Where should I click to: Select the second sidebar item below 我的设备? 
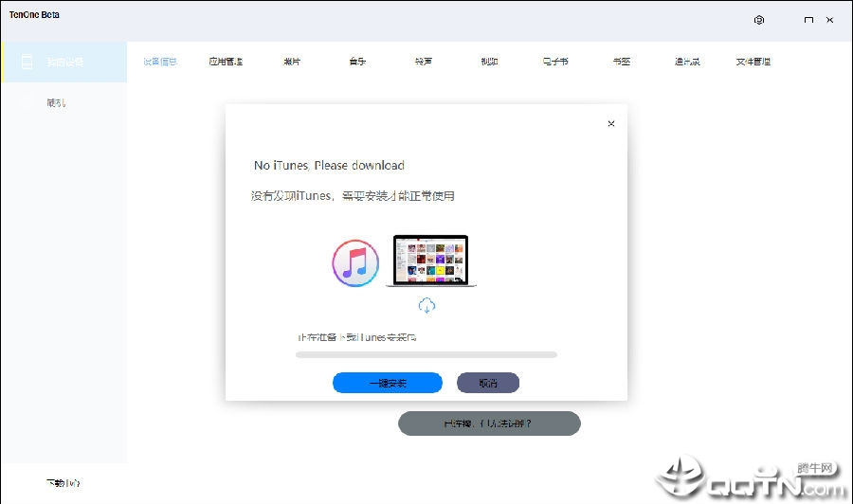pyautogui.click(x=64, y=102)
